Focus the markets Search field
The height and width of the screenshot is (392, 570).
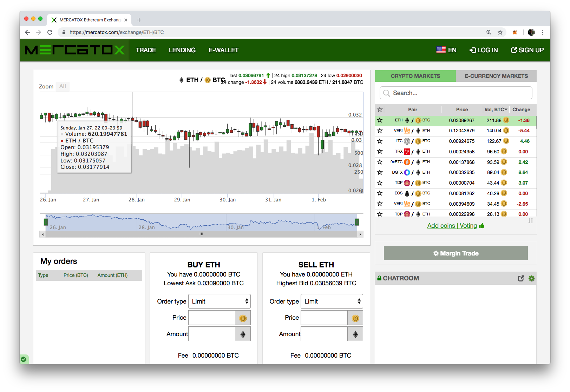pyautogui.click(x=456, y=93)
